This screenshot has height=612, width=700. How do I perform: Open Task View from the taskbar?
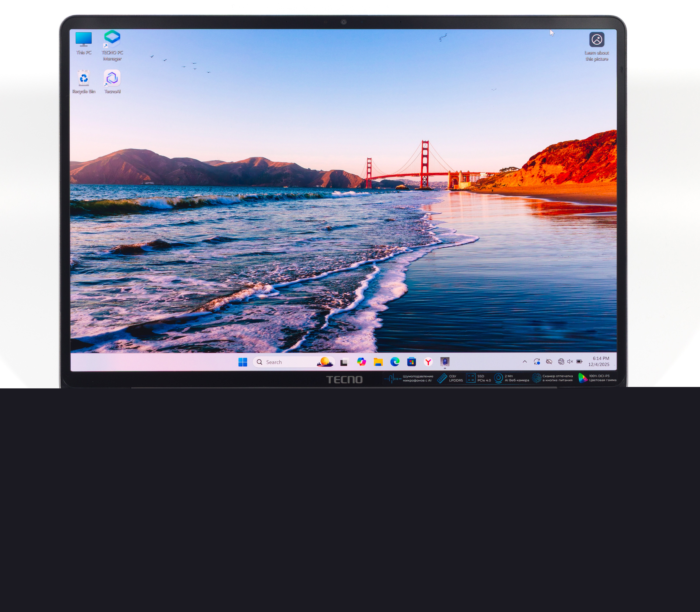[x=344, y=362]
